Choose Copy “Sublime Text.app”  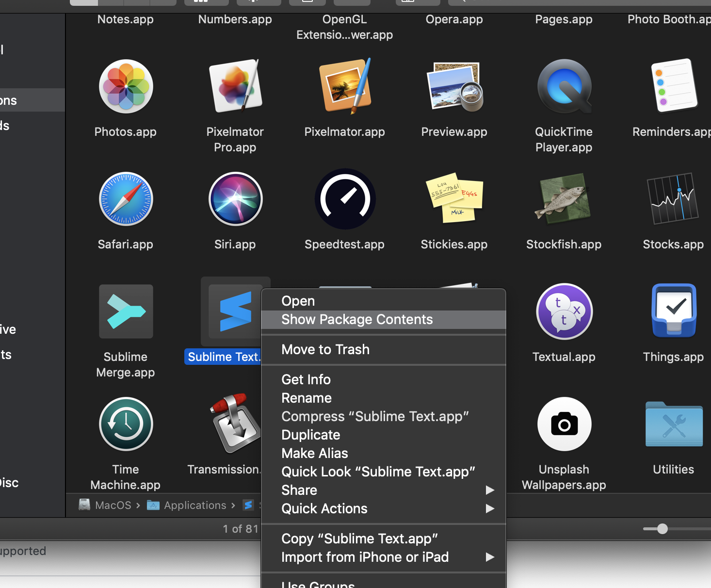click(384, 539)
